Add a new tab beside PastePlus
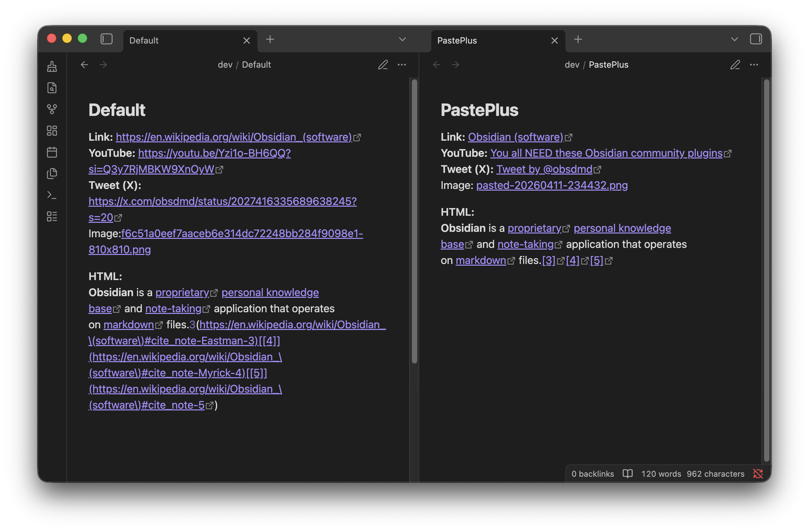Viewport: 809px width, 532px height. click(x=578, y=40)
